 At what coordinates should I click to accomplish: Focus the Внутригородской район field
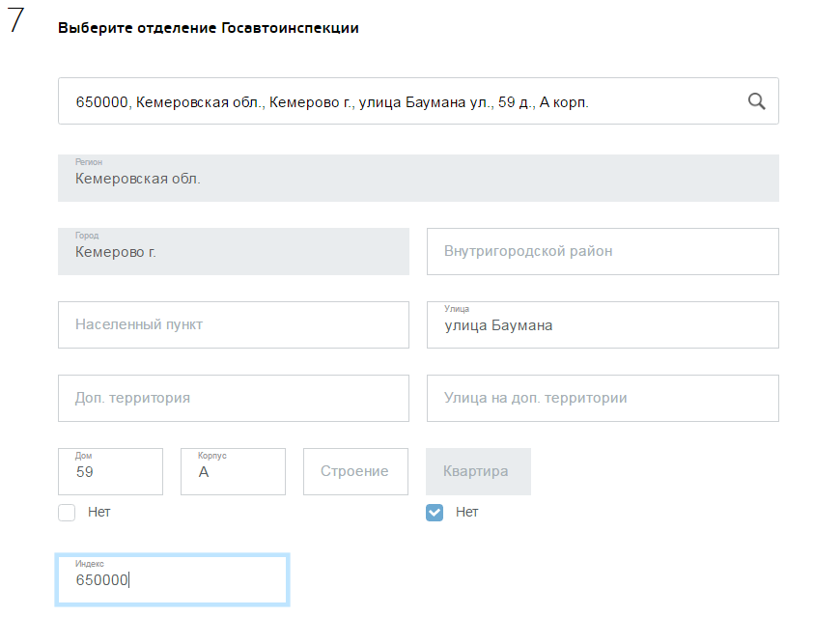[603, 251]
